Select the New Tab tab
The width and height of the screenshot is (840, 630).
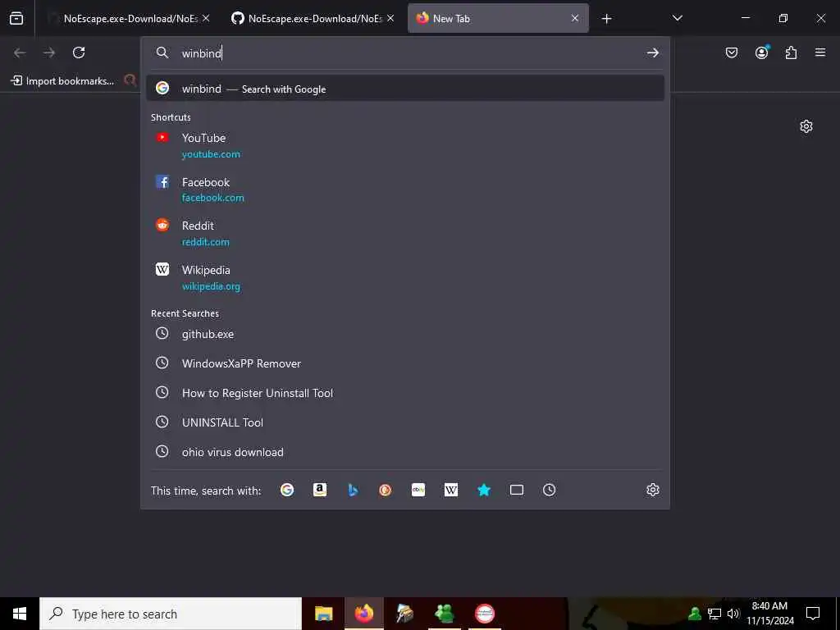point(498,19)
